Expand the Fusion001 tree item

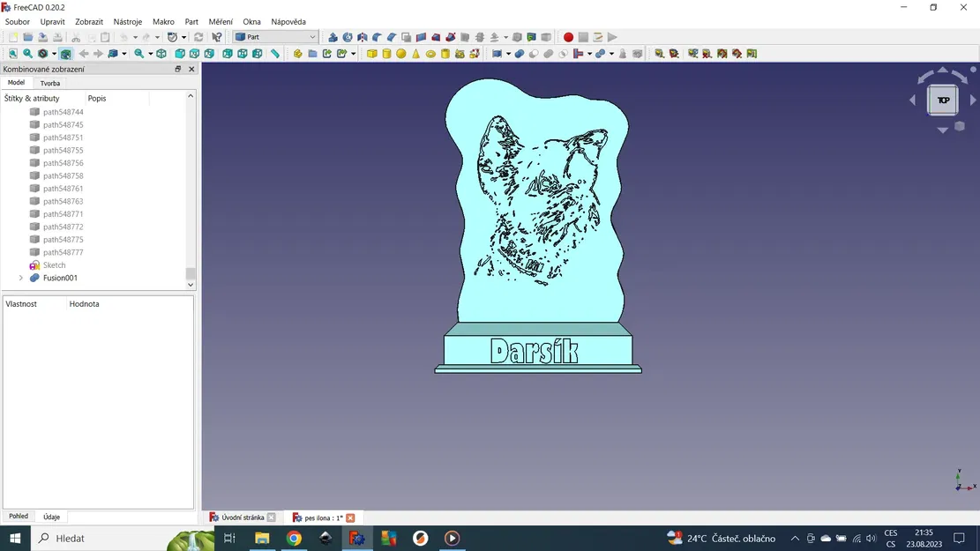tap(20, 278)
